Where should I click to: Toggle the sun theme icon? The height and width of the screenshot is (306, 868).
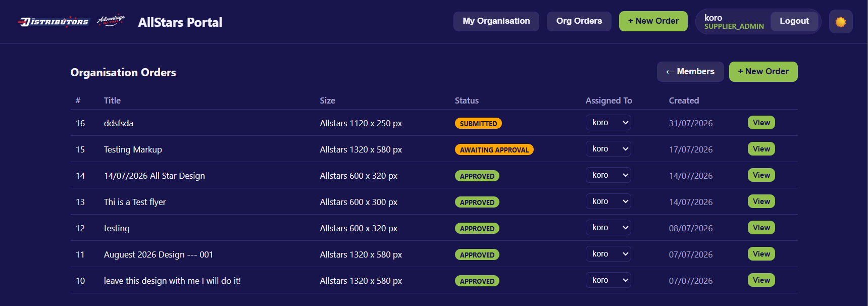click(841, 22)
